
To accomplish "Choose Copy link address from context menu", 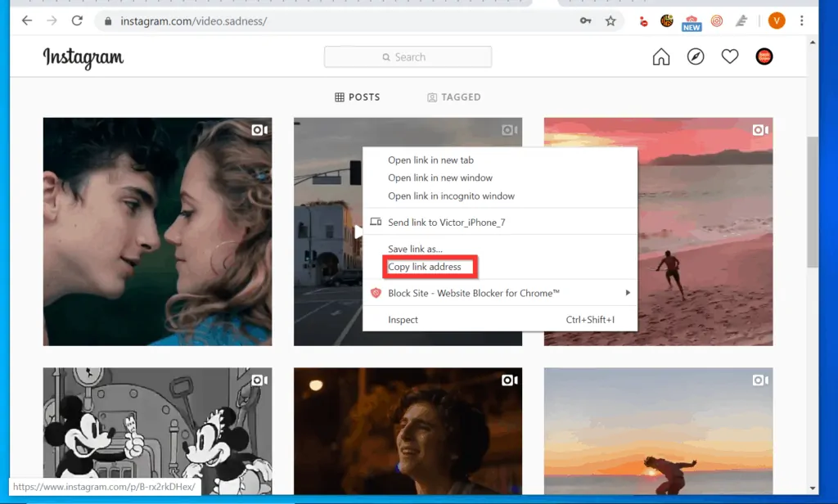I will 429,266.
